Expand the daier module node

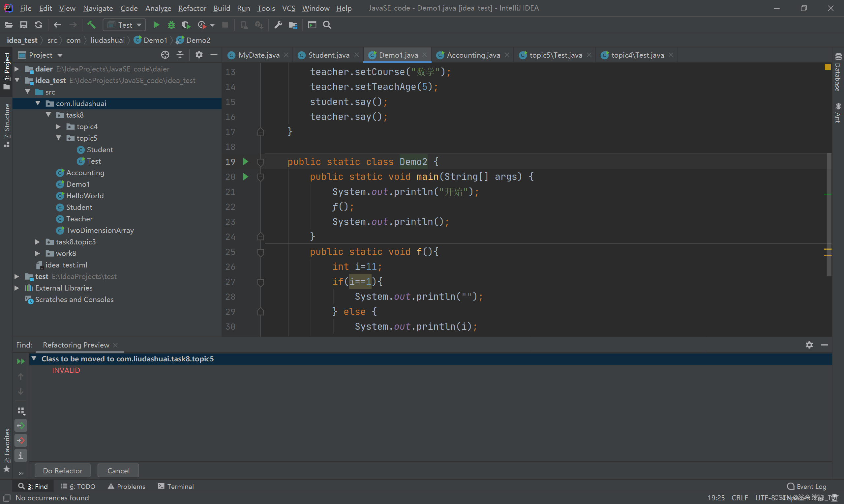point(17,69)
